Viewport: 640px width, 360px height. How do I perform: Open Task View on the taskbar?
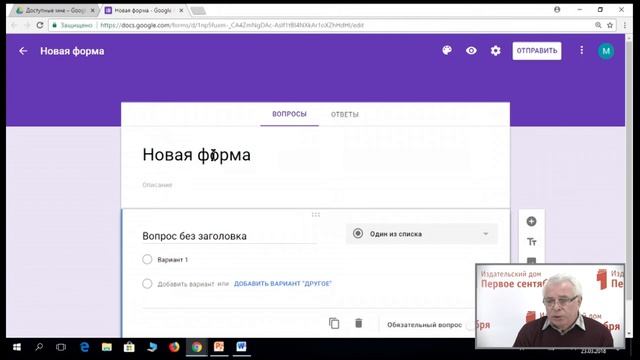coord(61,347)
